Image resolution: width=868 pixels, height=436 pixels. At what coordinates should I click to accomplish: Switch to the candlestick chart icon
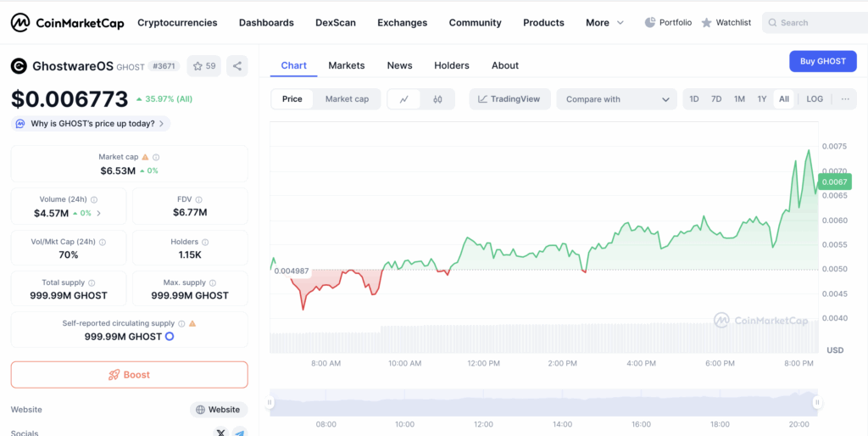[437, 99]
